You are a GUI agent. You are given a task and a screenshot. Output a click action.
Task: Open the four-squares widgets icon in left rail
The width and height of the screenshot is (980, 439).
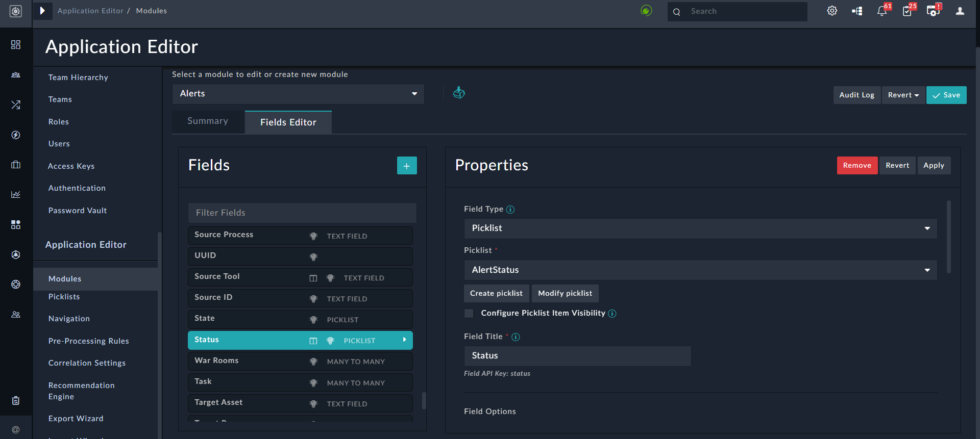click(16, 224)
